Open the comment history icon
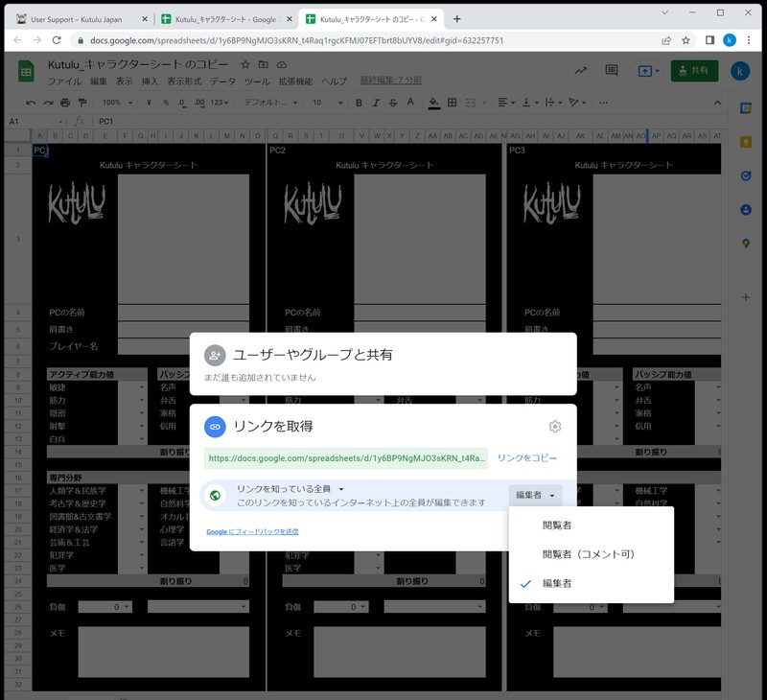 tap(612, 70)
